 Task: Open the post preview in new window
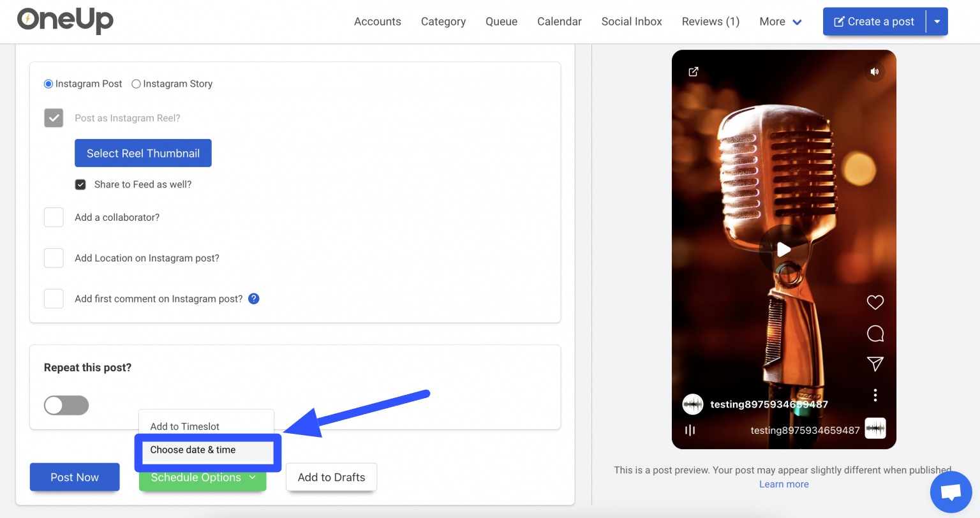point(694,72)
